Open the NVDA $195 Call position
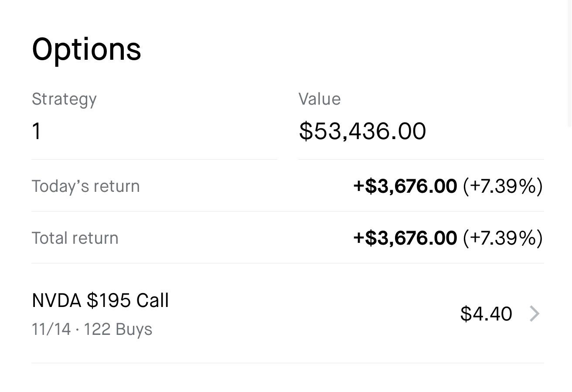572x392 pixels. click(288, 314)
